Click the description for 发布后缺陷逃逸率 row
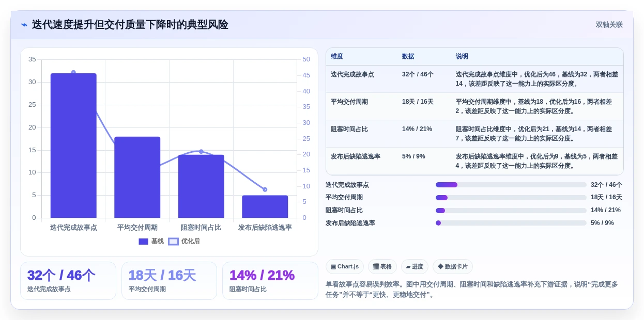 536,161
